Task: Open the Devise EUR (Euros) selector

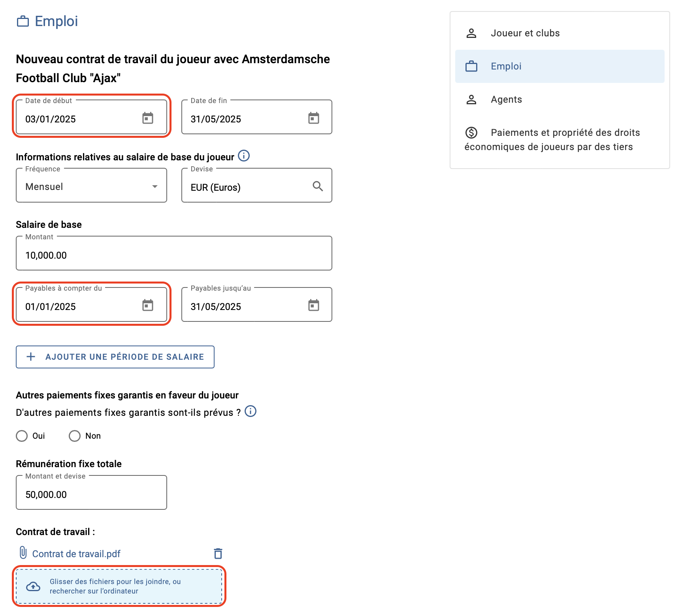Action: pos(256,186)
